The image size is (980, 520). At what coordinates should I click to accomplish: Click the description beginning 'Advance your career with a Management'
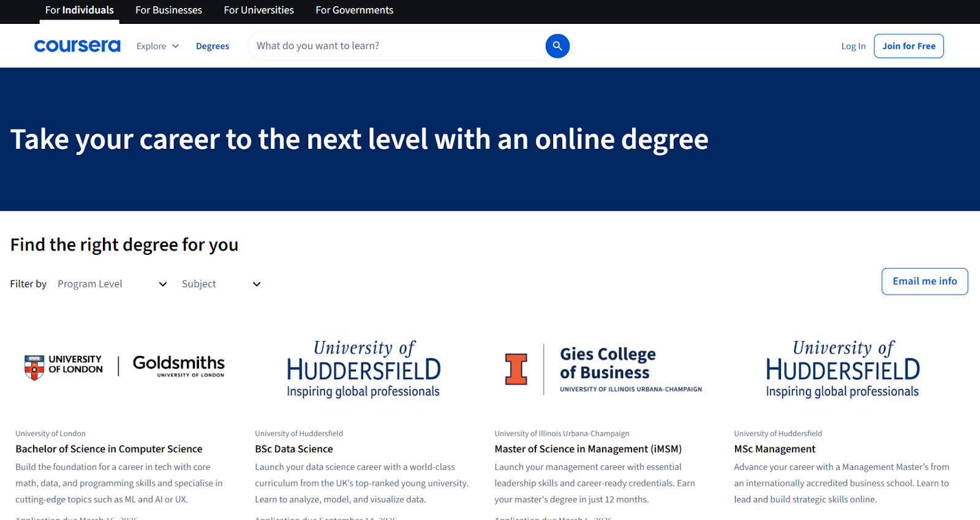[x=842, y=483]
